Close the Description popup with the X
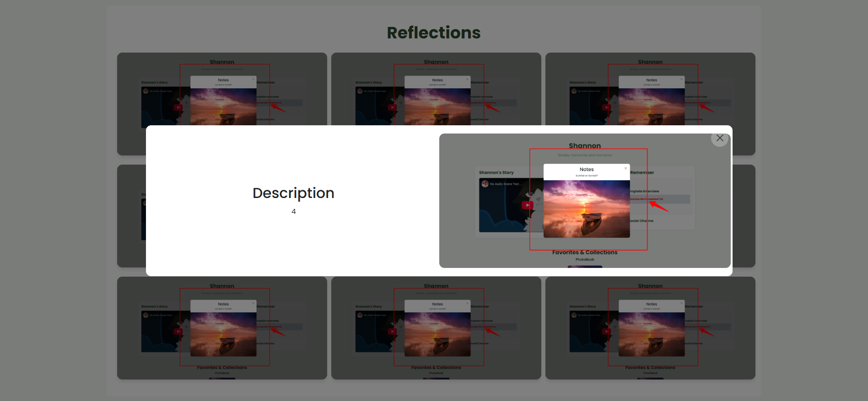The image size is (868, 401). [719, 138]
